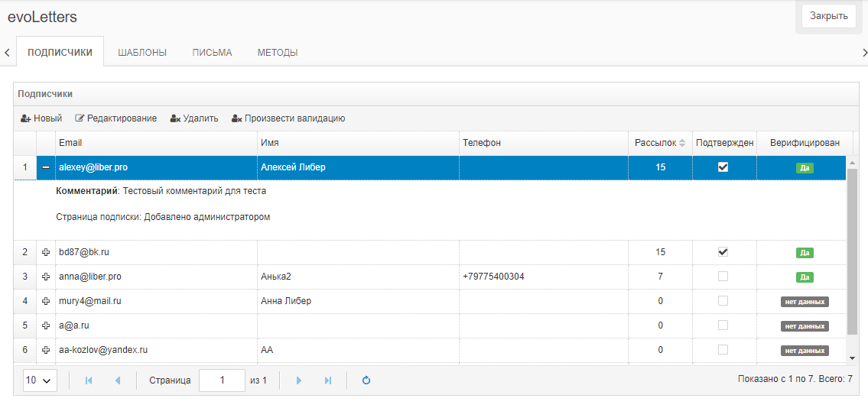Click Произвести валидацию toolbar button
The width and height of the screenshot is (868, 408).
[x=288, y=118]
